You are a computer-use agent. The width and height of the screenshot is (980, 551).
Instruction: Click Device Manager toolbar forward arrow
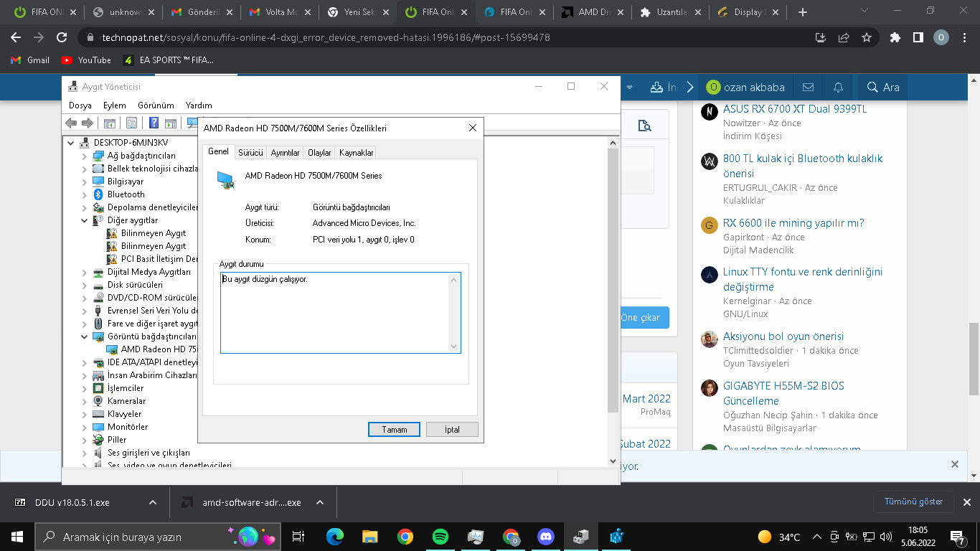(x=87, y=123)
